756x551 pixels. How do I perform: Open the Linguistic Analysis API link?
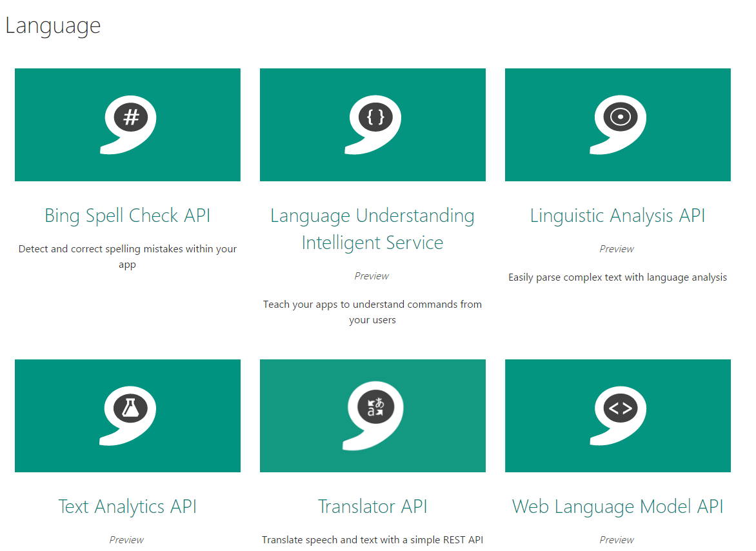click(x=617, y=215)
